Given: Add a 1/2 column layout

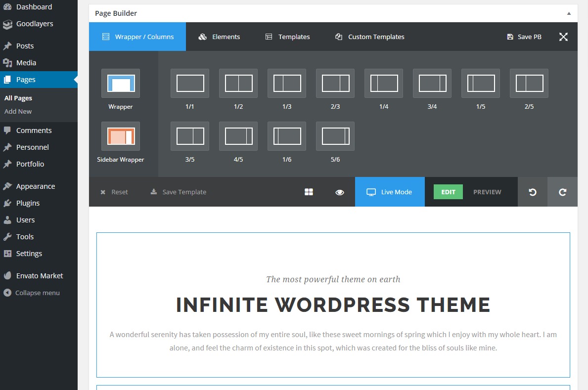Looking at the screenshot, I should tap(238, 84).
